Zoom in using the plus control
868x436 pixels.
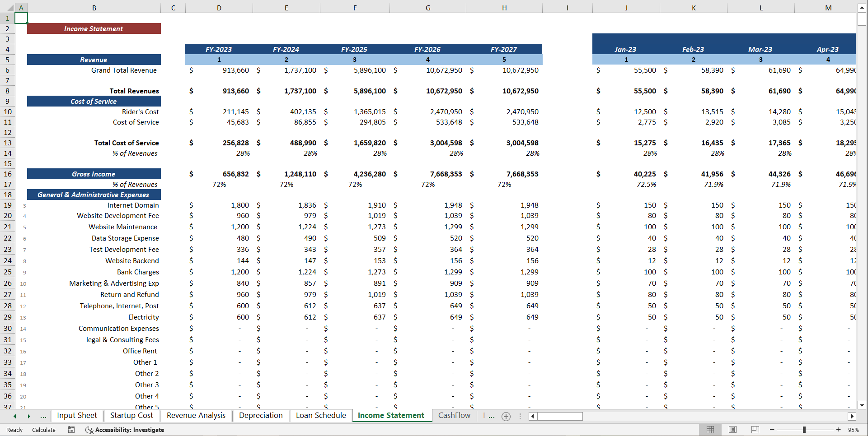[x=839, y=430]
